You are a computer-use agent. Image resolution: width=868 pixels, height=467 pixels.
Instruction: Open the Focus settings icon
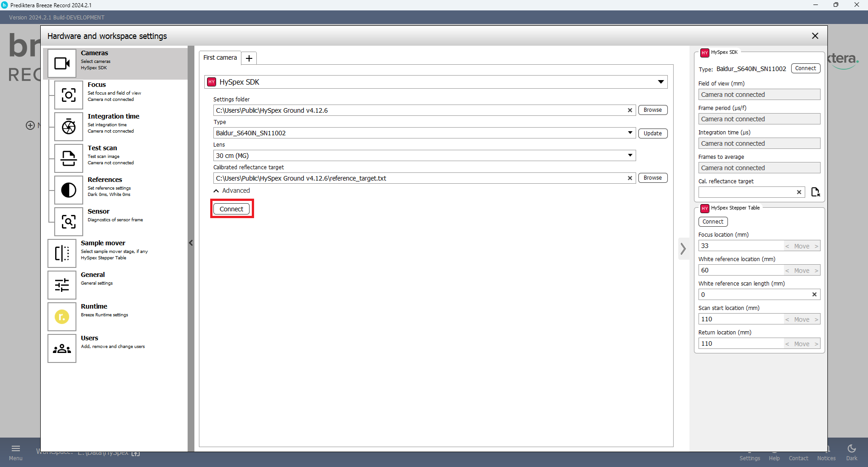tap(69, 95)
